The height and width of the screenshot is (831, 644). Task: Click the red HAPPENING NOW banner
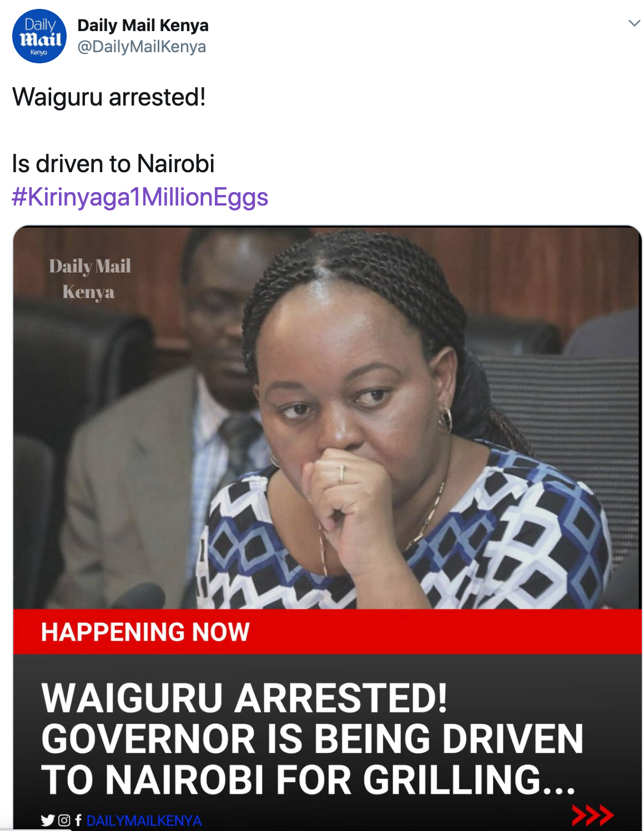327,632
